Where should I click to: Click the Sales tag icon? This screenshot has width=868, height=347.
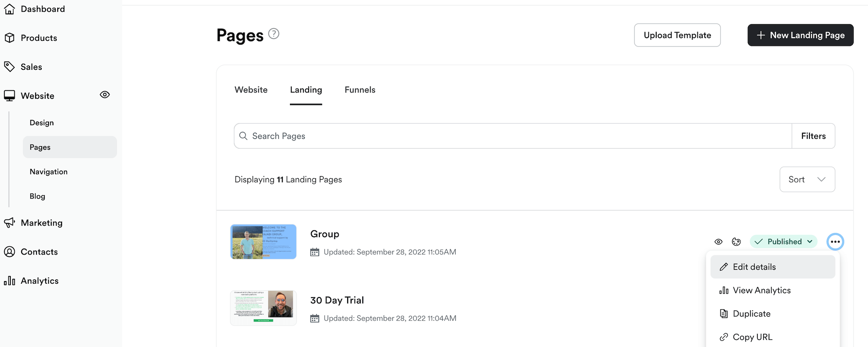10,67
